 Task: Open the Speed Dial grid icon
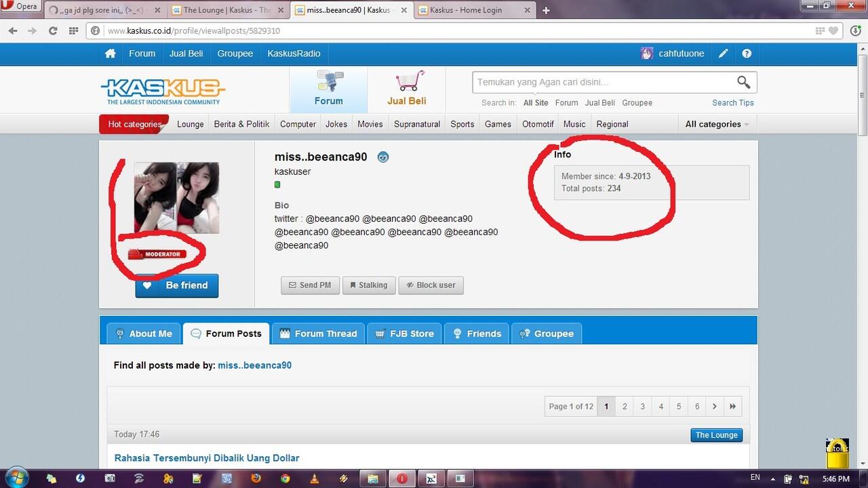tap(73, 30)
